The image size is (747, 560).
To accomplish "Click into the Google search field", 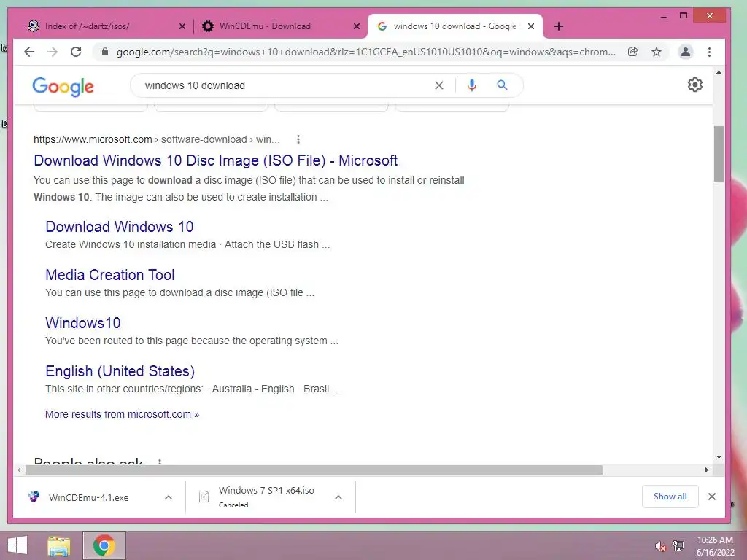I will pyautogui.click(x=286, y=85).
